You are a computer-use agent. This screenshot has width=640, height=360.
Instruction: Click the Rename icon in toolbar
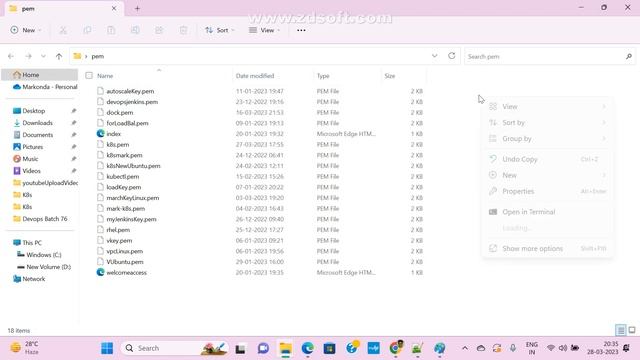[135, 30]
